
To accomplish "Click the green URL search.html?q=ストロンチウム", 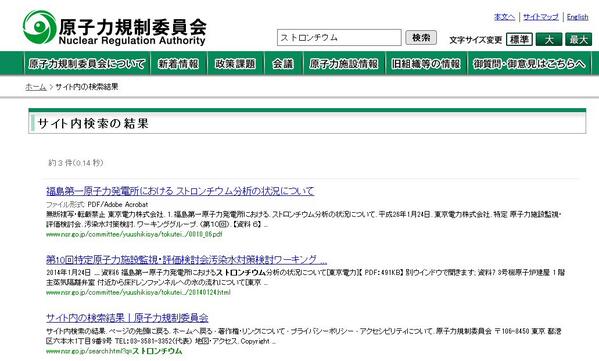I will tap(114, 351).
